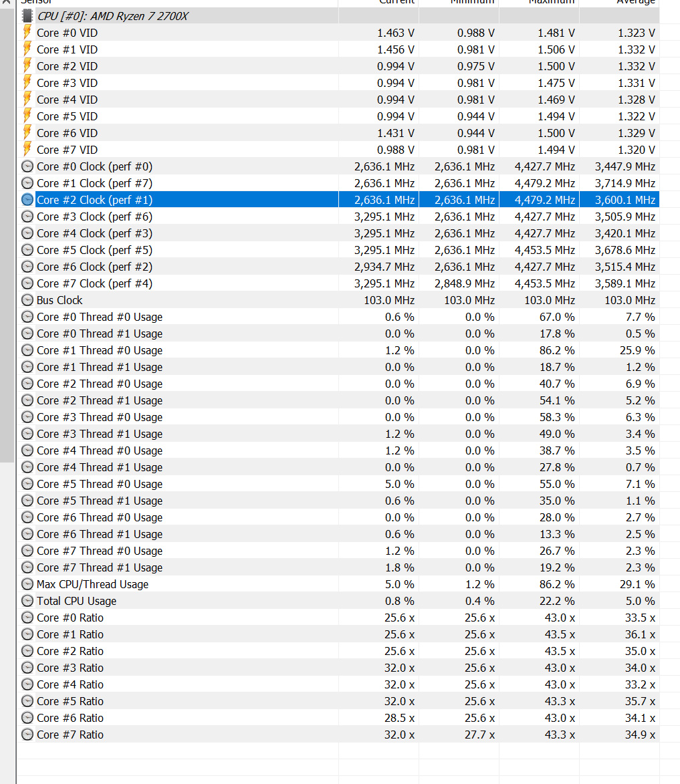Select the Bus Clock row label
The height and width of the screenshot is (784, 680).
[x=60, y=300]
